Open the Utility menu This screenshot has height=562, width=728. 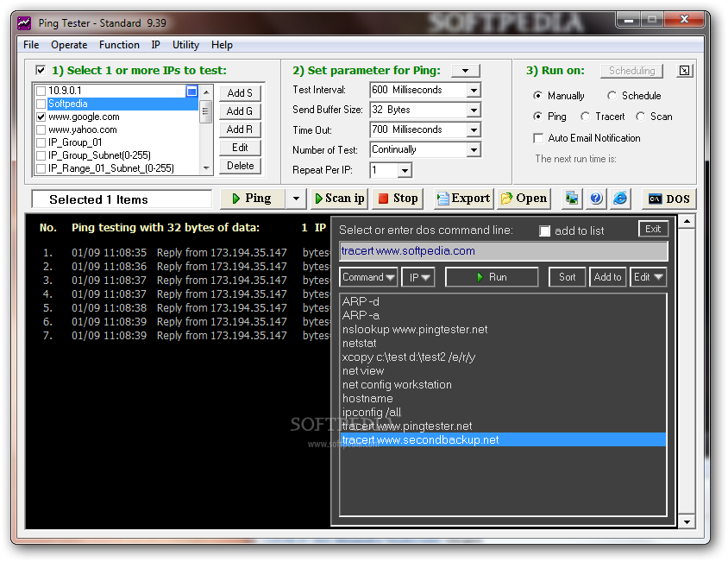185,45
